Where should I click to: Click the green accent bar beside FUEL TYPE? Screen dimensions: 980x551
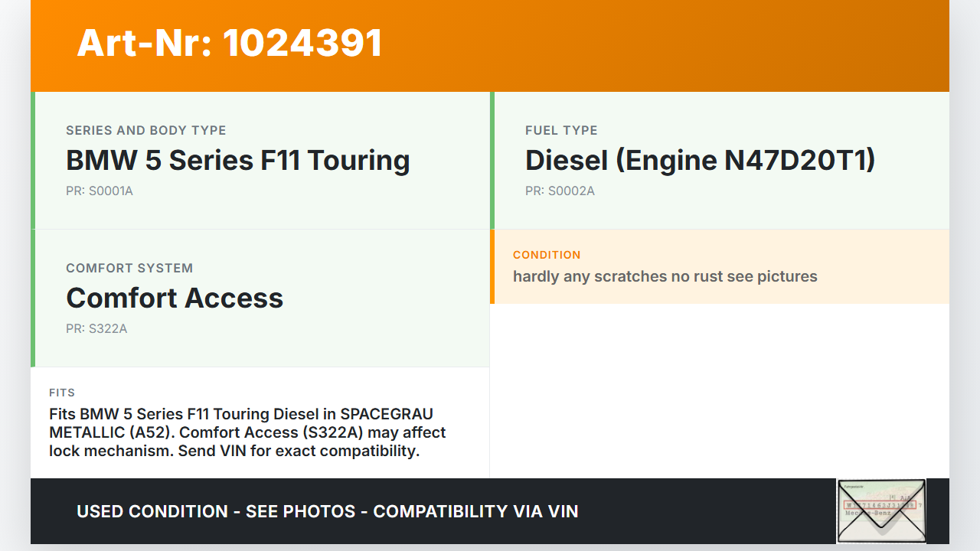pyautogui.click(x=492, y=161)
